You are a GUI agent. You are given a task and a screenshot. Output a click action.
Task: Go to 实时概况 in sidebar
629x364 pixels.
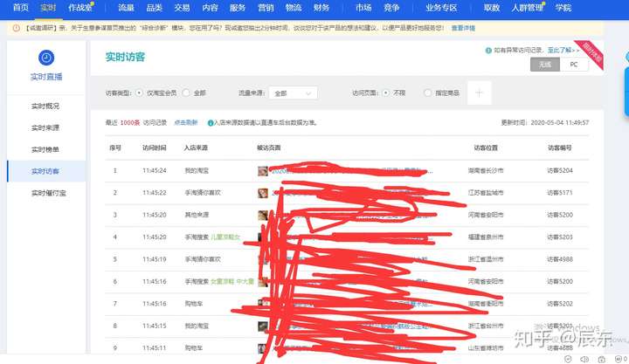tap(45, 106)
